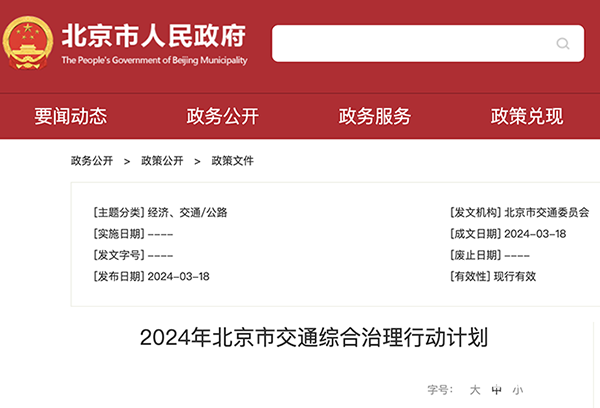Open the 要闻动态 navigation tab
Viewport: 600px width, 408px height.
click(x=71, y=116)
